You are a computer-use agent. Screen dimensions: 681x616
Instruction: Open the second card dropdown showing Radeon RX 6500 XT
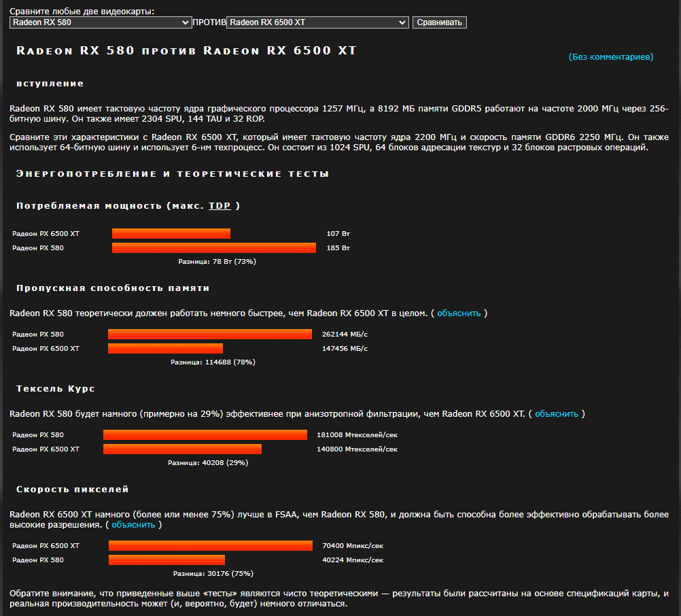(x=317, y=22)
